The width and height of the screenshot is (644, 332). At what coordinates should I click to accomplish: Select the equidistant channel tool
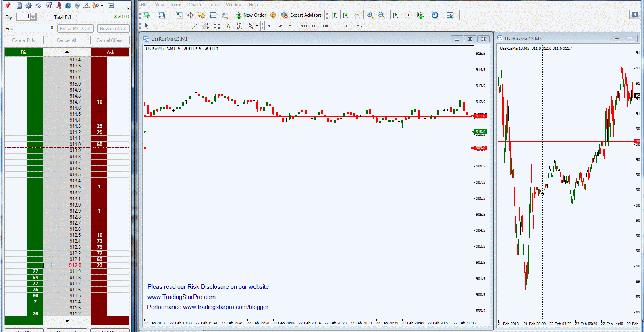pos(206,26)
